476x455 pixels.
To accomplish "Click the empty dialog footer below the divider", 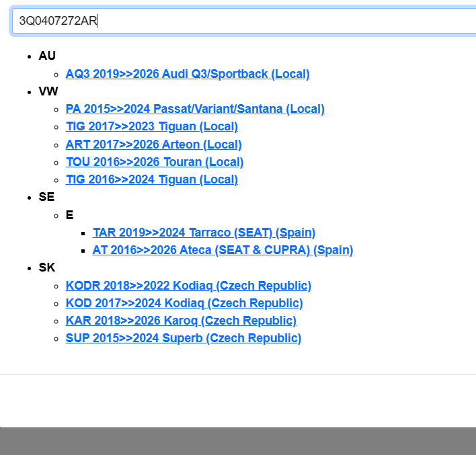I will [x=238, y=400].
